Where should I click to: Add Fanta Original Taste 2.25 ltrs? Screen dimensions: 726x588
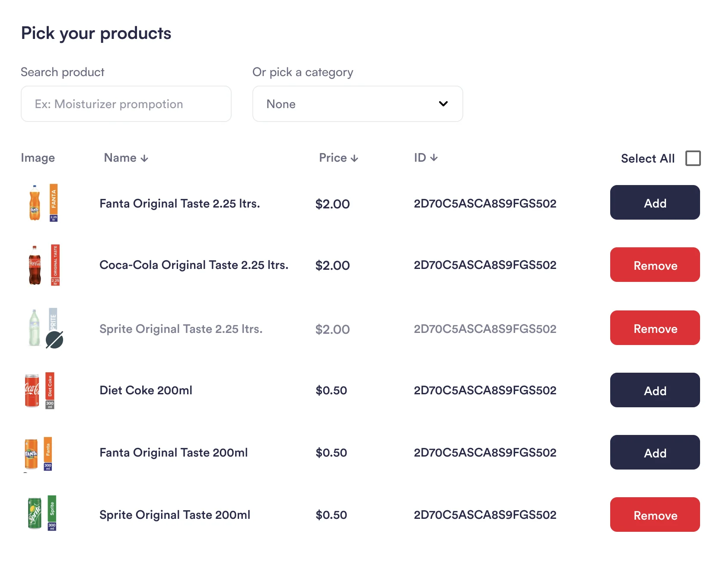[655, 202]
